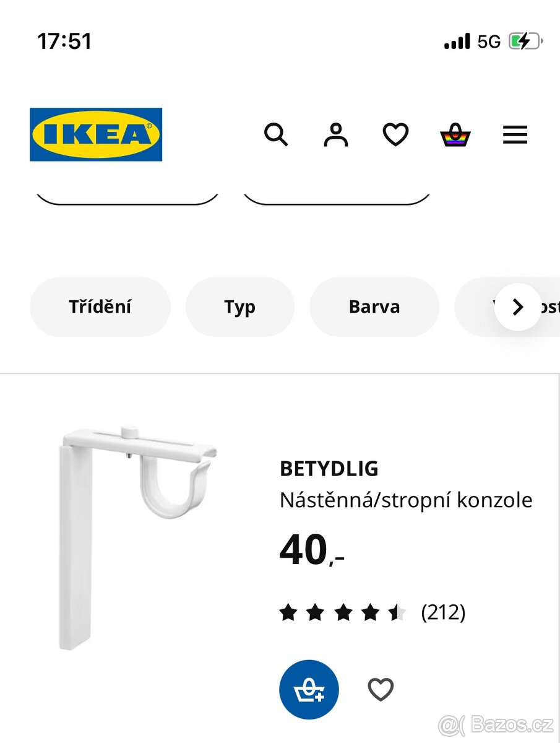
Task: Open the search magnifier icon
Action: point(276,134)
